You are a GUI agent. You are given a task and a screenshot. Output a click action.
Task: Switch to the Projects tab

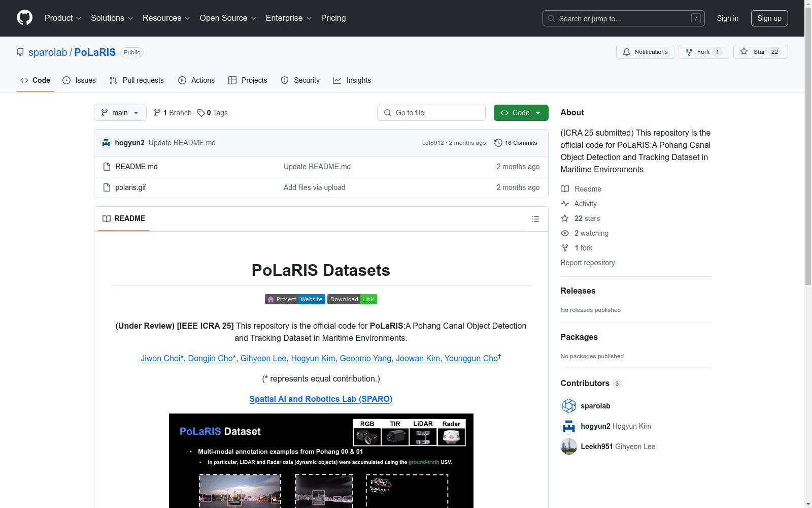(x=248, y=80)
